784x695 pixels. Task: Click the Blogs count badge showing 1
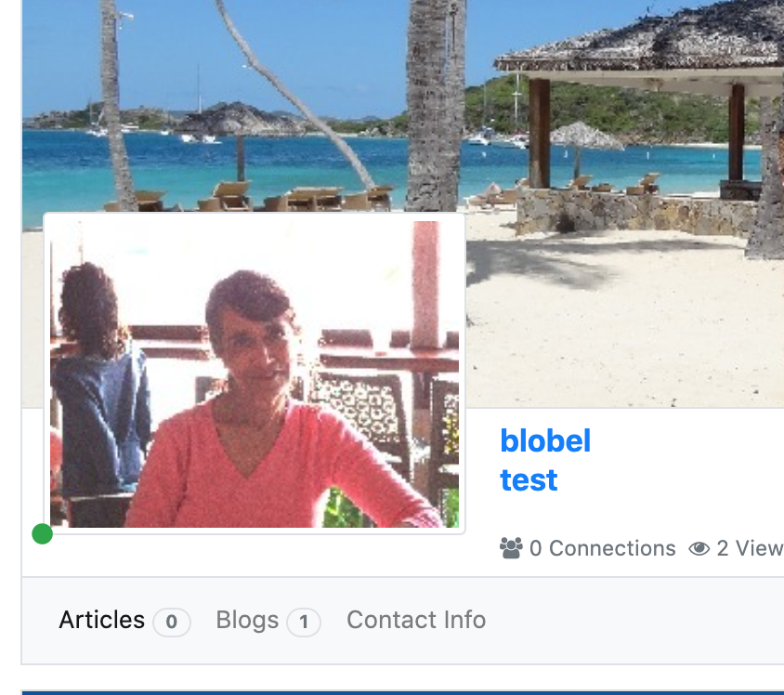[x=304, y=622]
